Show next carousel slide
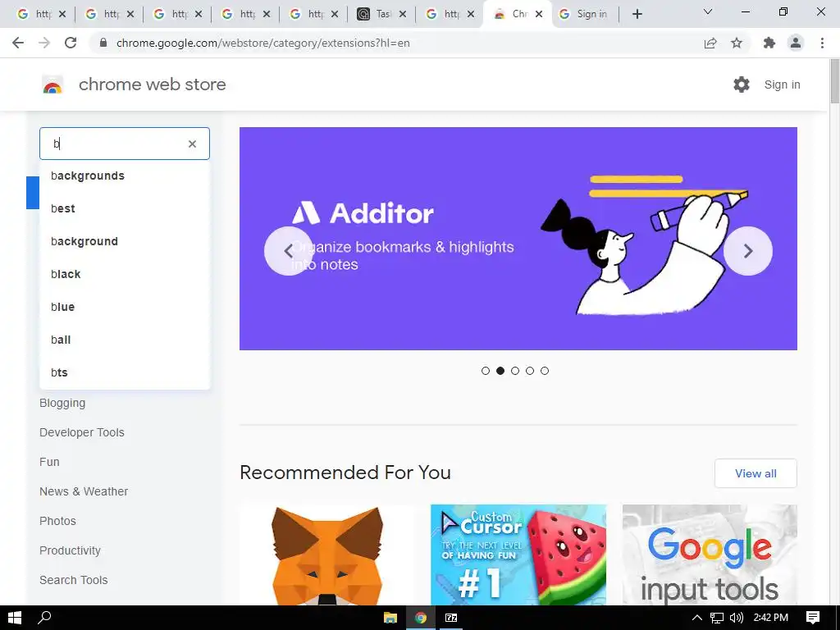 (x=748, y=251)
